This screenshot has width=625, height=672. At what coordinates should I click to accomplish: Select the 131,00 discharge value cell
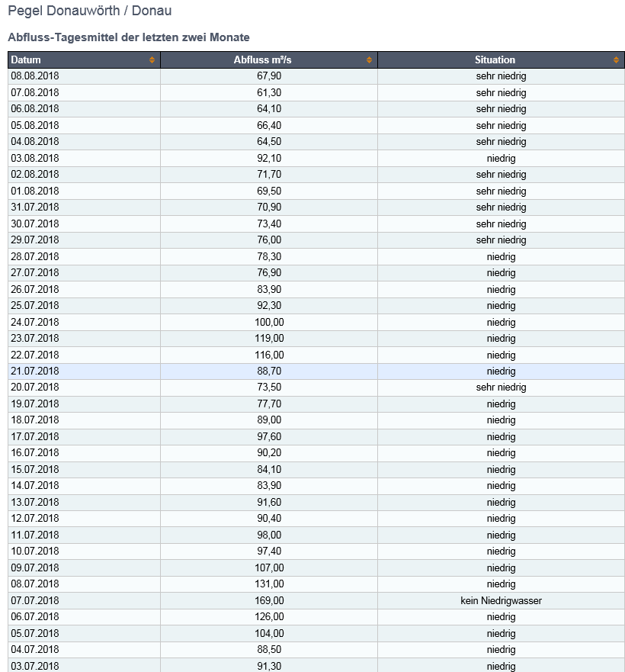coord(269,584)
